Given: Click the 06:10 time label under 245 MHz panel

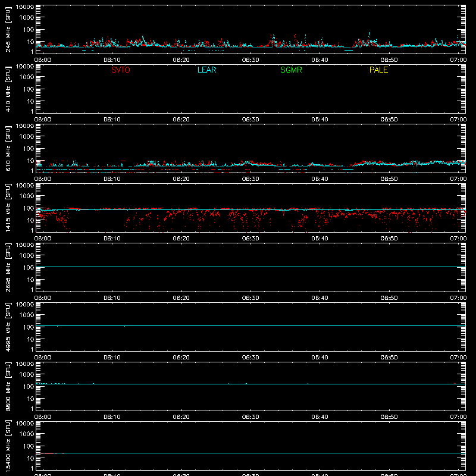Looking at the screenshot, I should 112,60.
